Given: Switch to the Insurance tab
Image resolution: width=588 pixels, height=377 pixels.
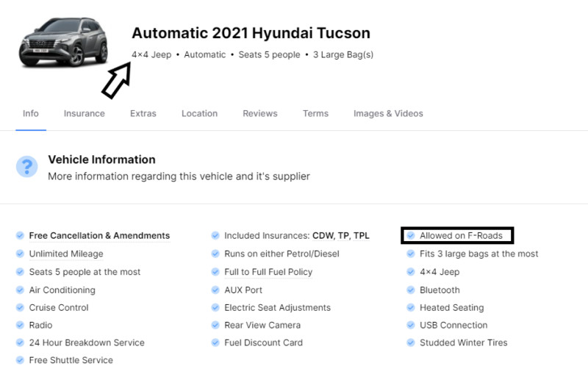Looking at the screenshot, I should pos(84,113).
